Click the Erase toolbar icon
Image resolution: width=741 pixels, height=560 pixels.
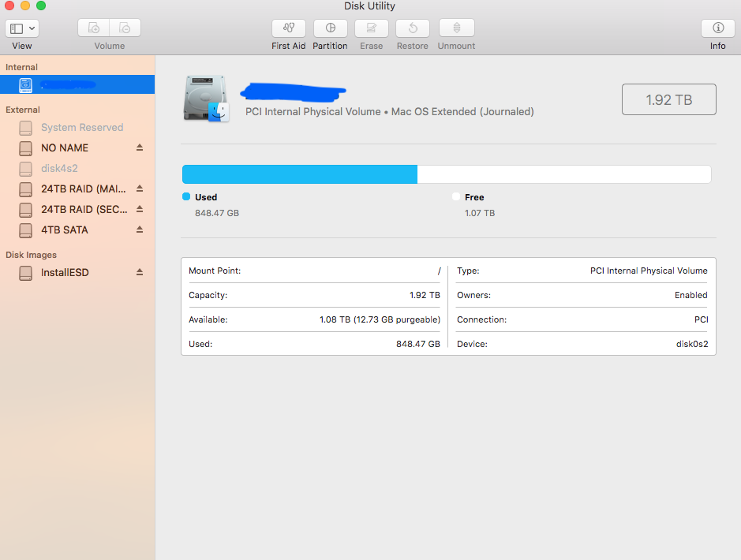(372, 28)
